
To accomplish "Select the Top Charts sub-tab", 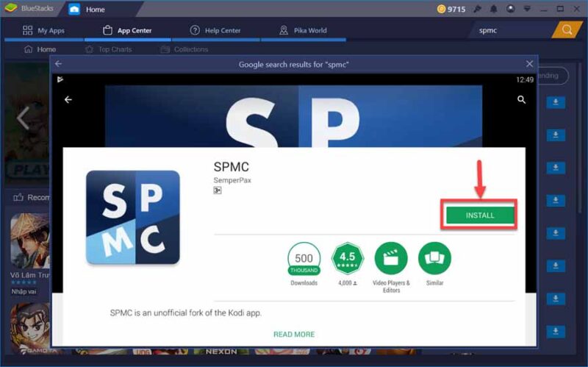I will point(109,49).
